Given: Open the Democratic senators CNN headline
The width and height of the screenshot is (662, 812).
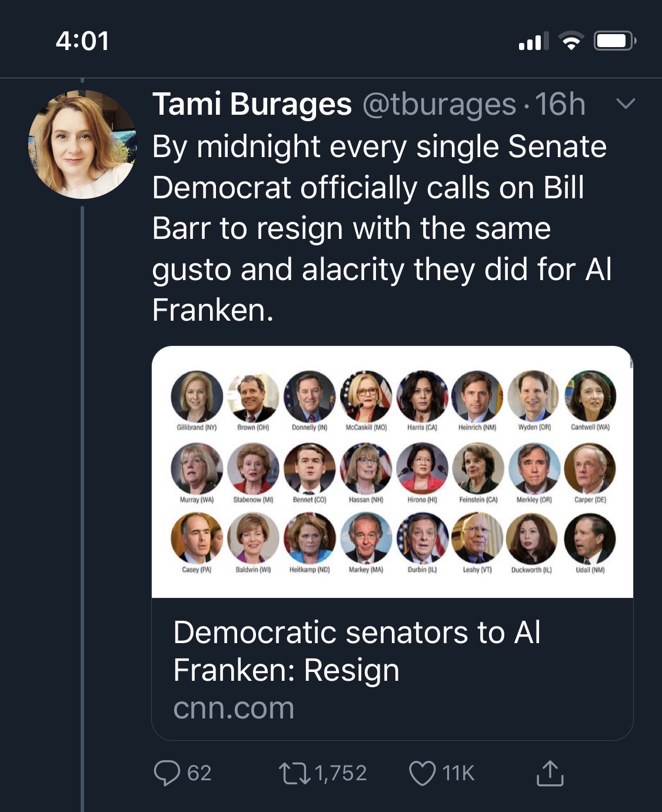Looking at the screenshot, I should pyautogui.click(x=357, y=651).
